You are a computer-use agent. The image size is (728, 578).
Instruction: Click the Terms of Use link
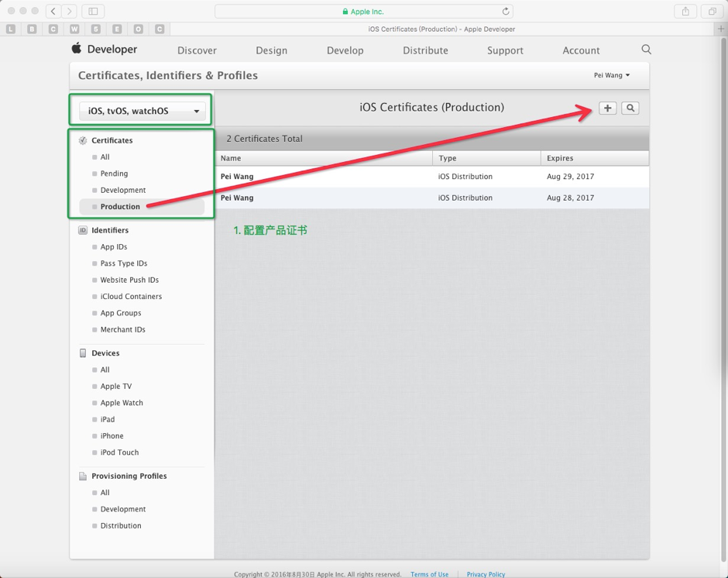pyautogui.click(x=430, y=574)
